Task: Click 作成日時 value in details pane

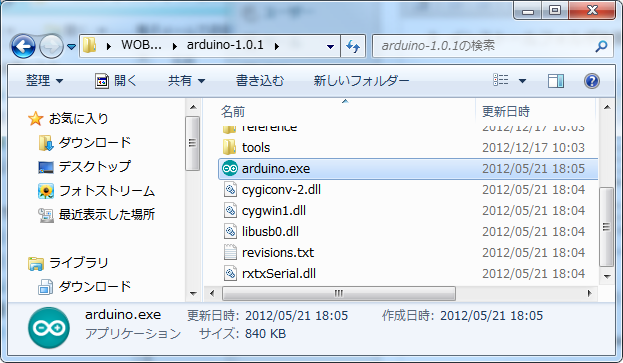Action: (x=491, y=316)
